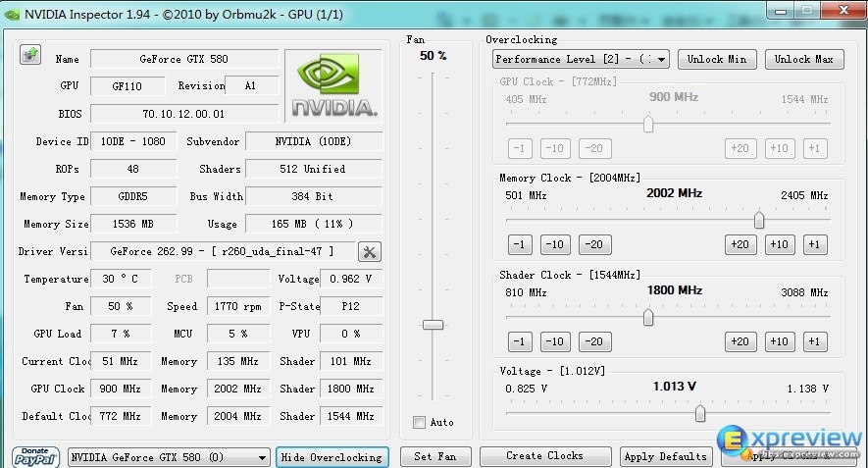Click the Name field GeForce GTX 580

pos(184,59)
